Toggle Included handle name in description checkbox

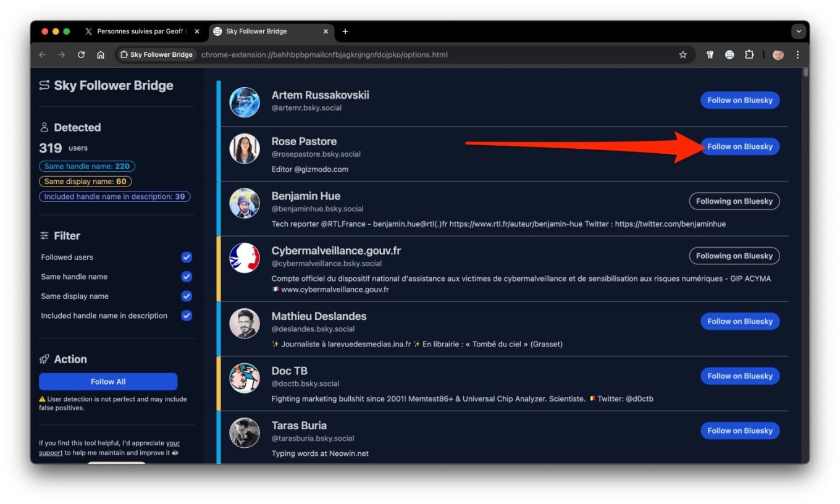[187, 316]
